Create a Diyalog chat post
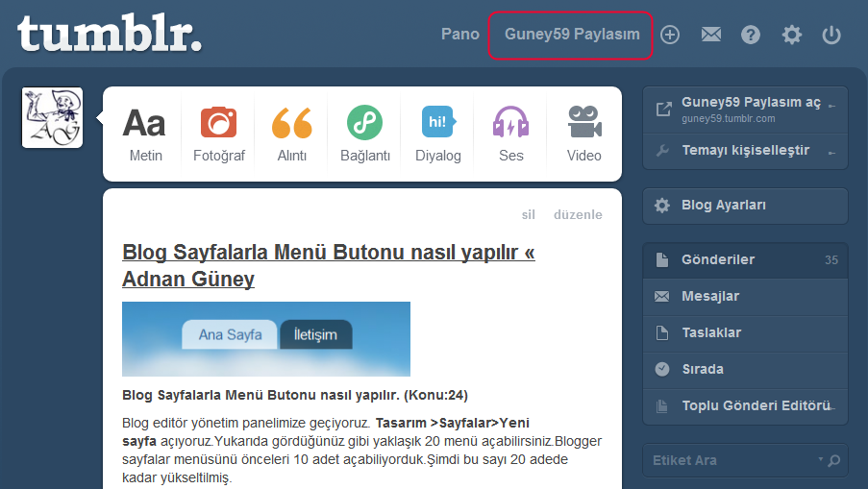Image resolution: width=868 pixels, height=489 pixels. pyautogui.click(x=438, y=134)
